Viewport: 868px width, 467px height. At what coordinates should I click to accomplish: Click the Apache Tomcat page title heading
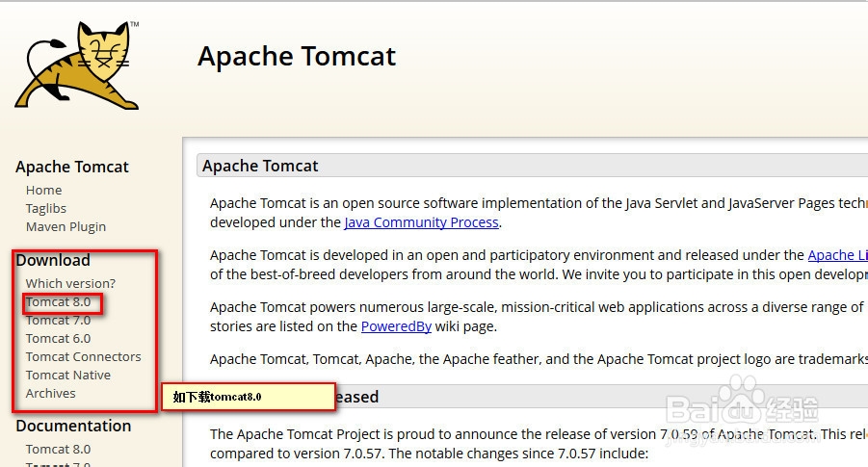[297, 56]
